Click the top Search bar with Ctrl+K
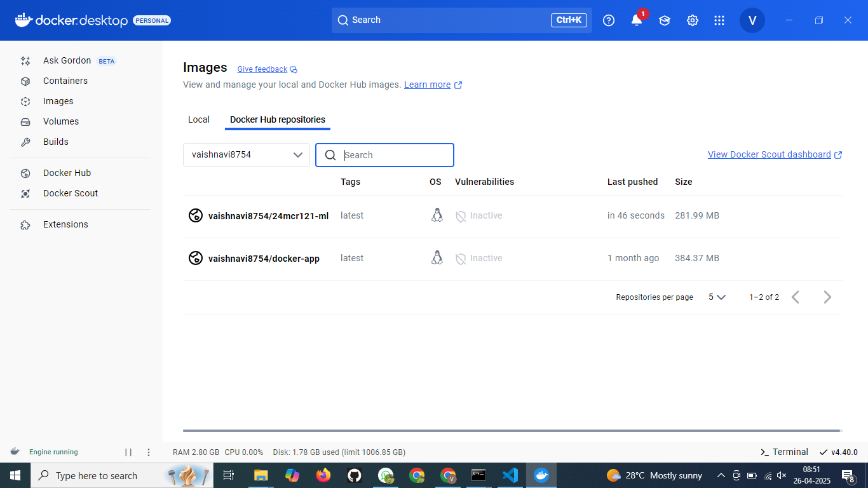This screenshot has width=868, height=488. point(462,20)
